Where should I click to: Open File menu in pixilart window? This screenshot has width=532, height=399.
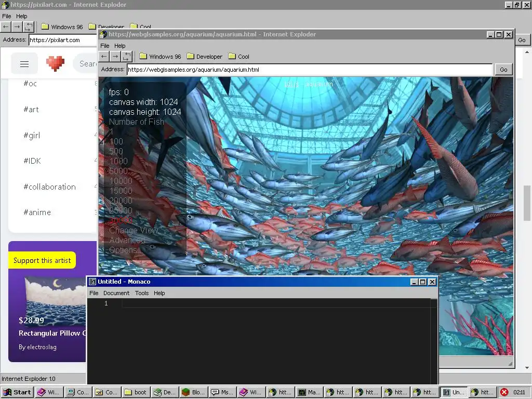pos(6,16)
